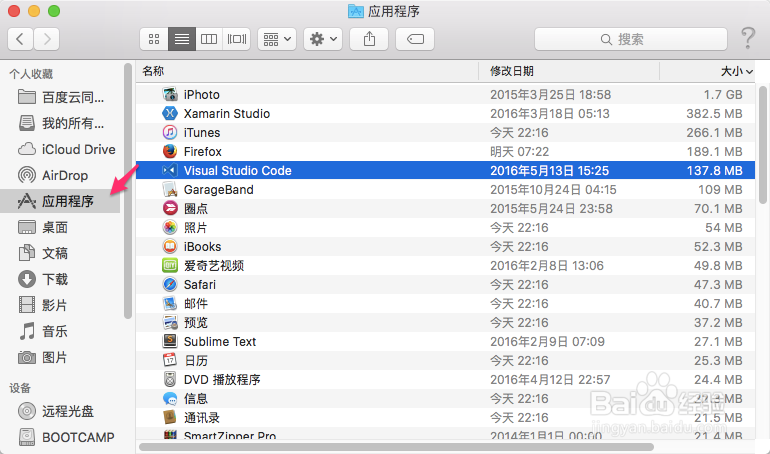This screenshot has height=454, width=770.
Task: Click the Edit Tags toolbar button
Action: 415,39
